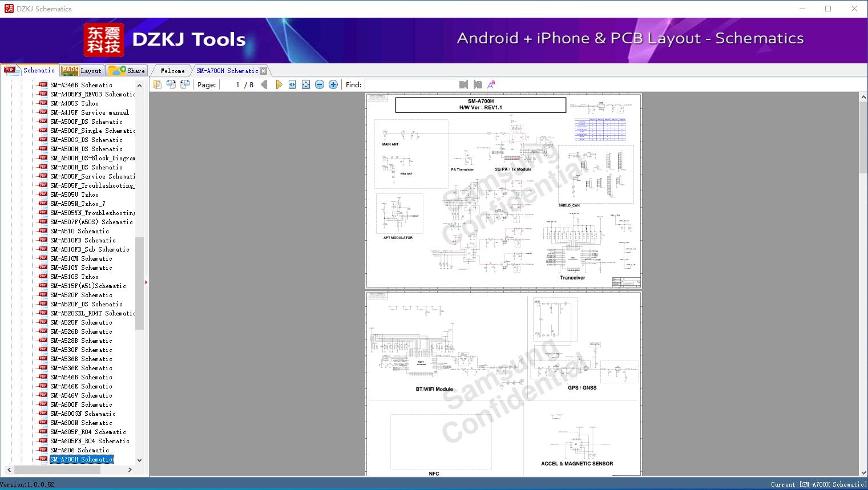Click PDF icon beside SM-A500F_DS Schematic
868x490 pixels.
coord(43,121)
